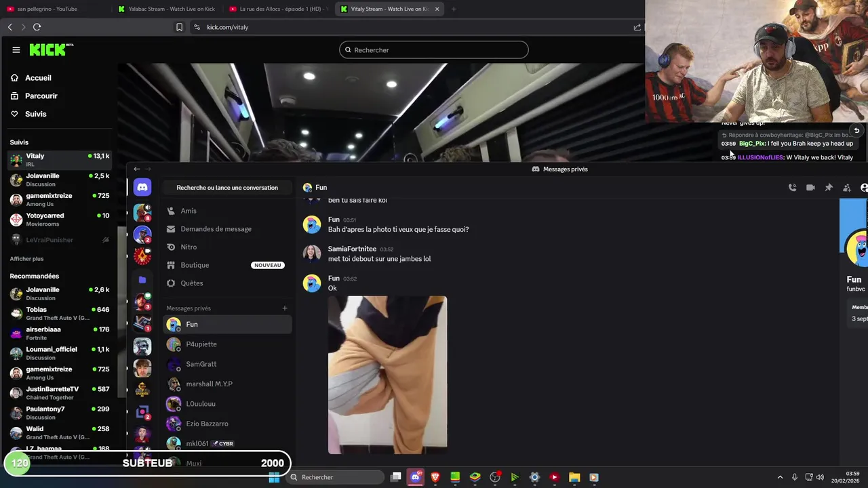Open Settings gear app on taskbar

(534, 477)
